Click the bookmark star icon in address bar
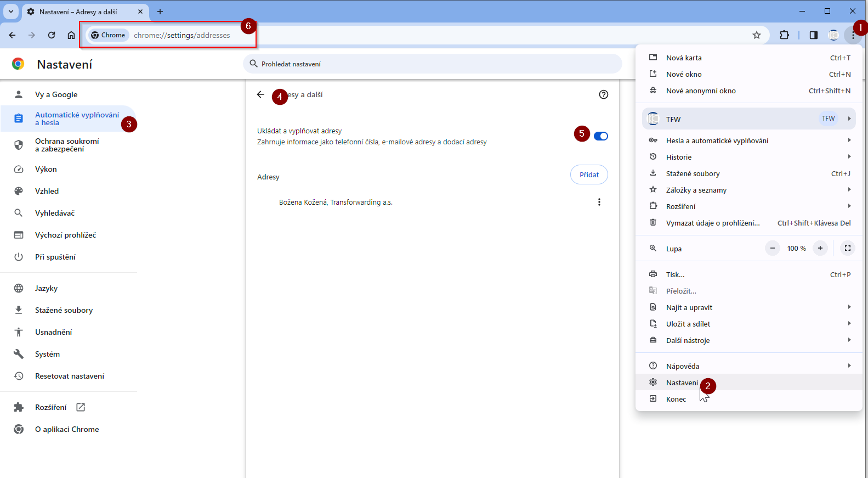 (757, 35)
